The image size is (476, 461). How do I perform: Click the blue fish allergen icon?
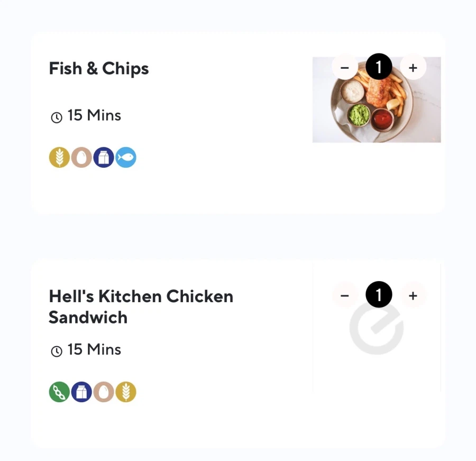click(x=126, y=158)
